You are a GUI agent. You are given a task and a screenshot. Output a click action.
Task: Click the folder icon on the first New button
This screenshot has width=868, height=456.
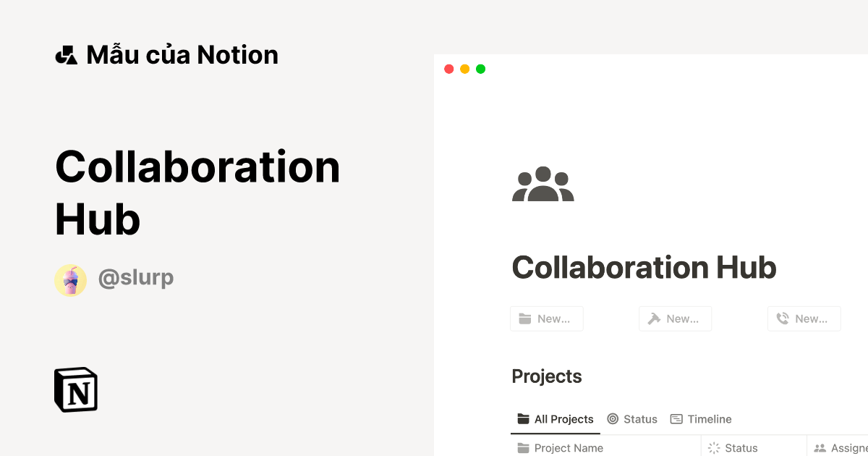527,318
